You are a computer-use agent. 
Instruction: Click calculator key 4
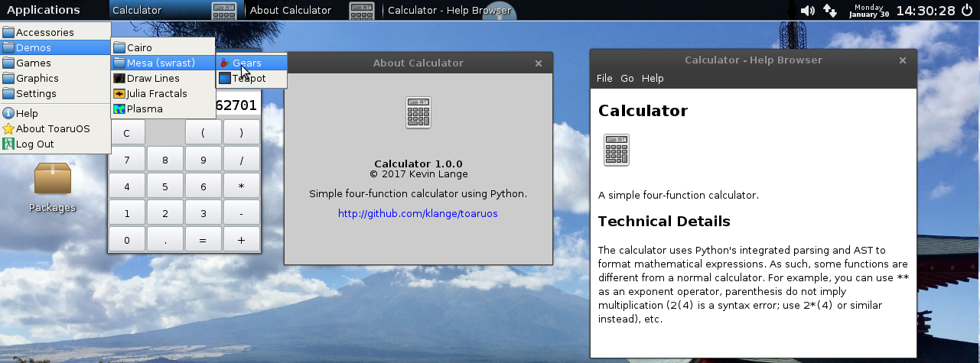127,186
